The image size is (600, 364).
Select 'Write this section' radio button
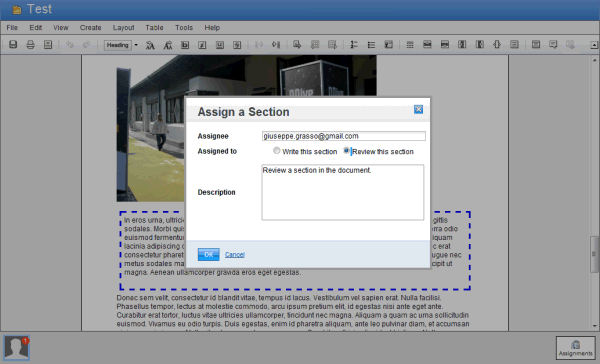click(276, 151)
